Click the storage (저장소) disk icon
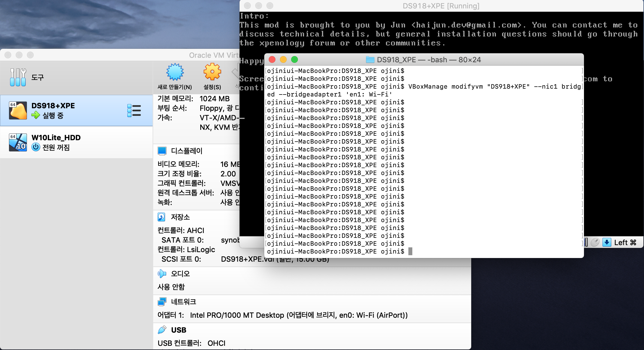Viewport: 644px width, 350px height. pos(162,217)
